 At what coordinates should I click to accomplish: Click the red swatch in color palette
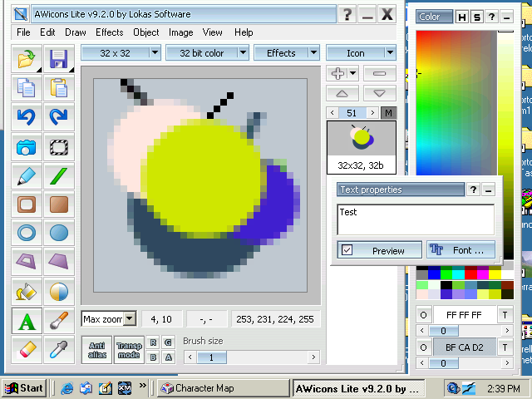point(473,273)
